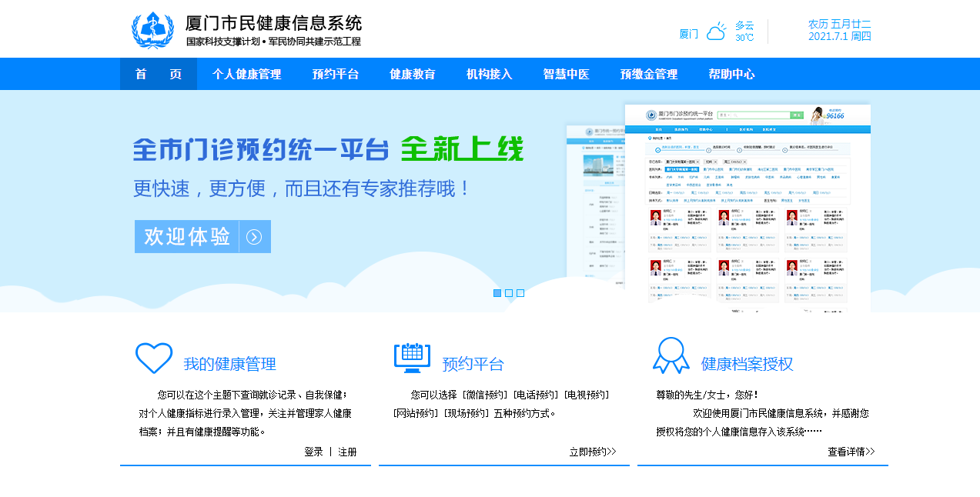This screenshot has width=980, height=497.
Task: Click the heart icon for 我的健康管理
Action: click(154, 358)
